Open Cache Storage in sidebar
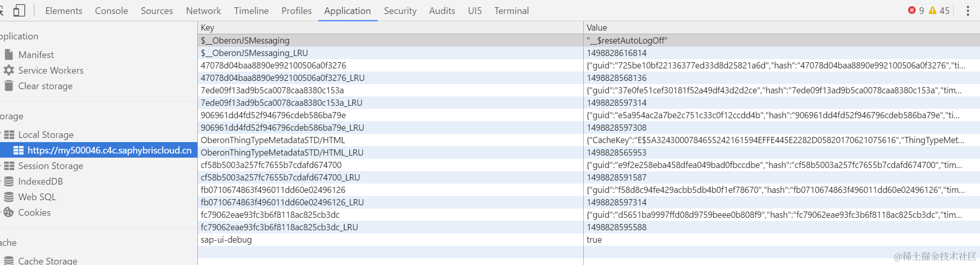This screenshot has height=265, width=980. point(41,260)
